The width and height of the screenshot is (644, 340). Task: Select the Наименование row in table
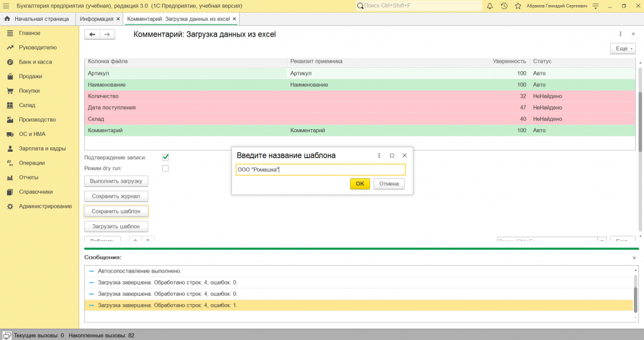tap(360, 85)
